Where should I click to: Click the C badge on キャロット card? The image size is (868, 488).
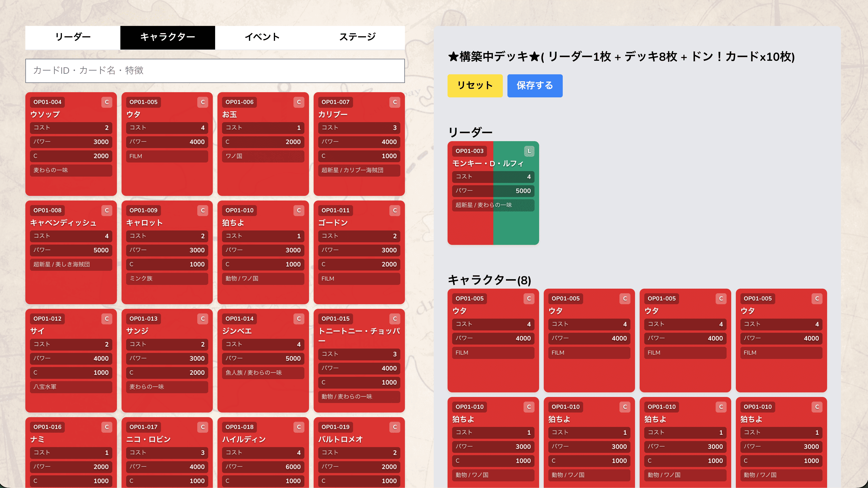point(202,210)
